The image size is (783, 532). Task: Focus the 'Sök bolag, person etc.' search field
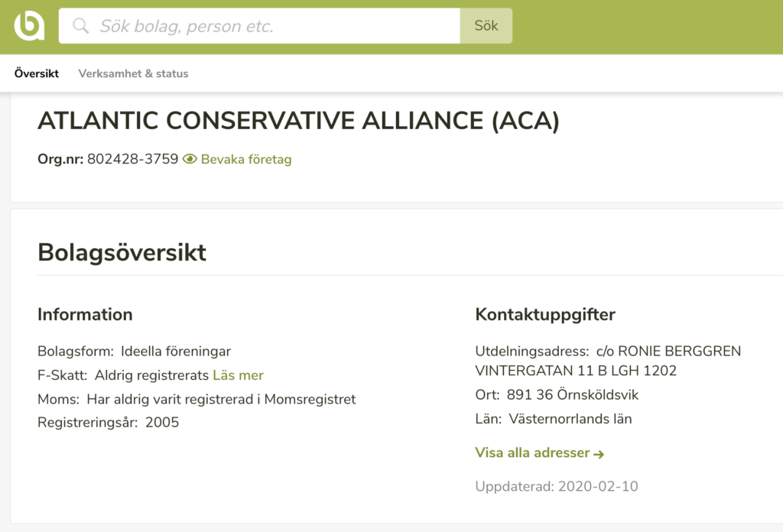[260, 25]
